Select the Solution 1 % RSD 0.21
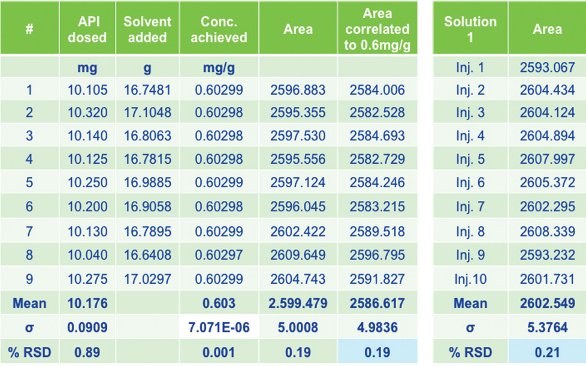 [547, 352]
